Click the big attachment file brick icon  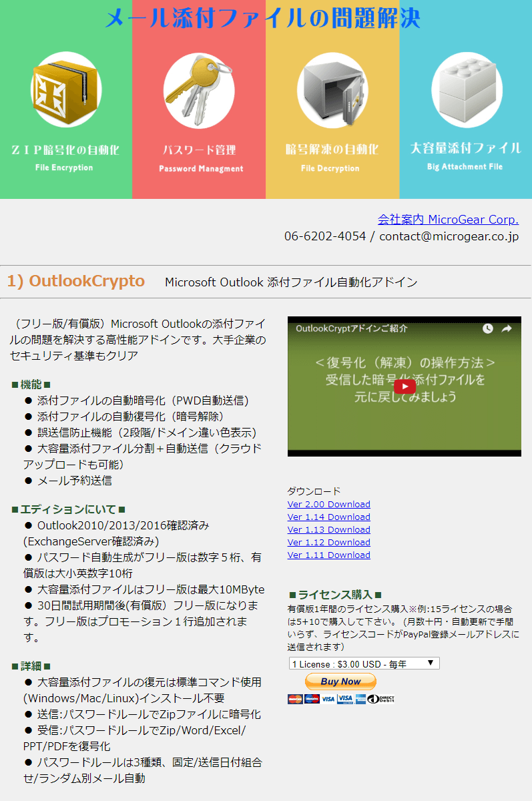466,90
